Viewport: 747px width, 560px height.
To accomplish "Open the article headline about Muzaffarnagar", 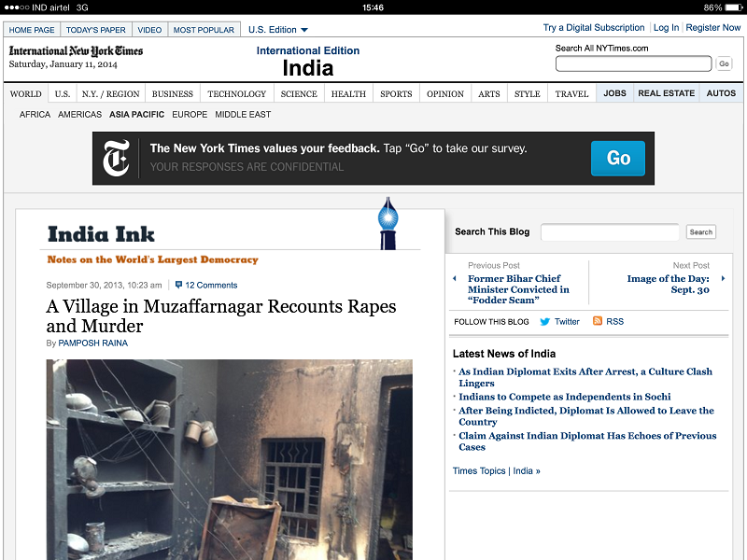I will coord(221,316).
